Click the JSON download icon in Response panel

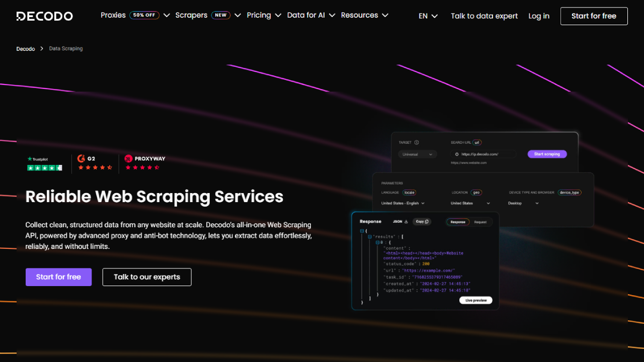tap(406, 221)
